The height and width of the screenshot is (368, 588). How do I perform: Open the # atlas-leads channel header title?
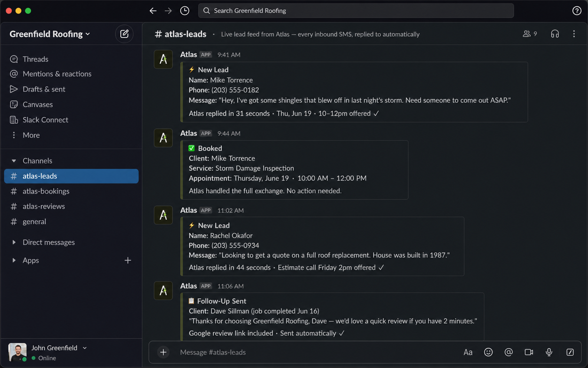(181, 34)
